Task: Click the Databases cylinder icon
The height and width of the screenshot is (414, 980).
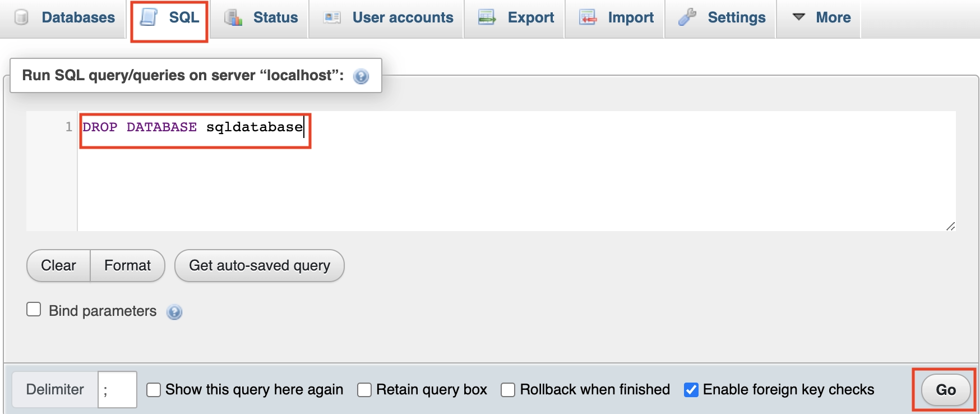Action: pos(21,17)
